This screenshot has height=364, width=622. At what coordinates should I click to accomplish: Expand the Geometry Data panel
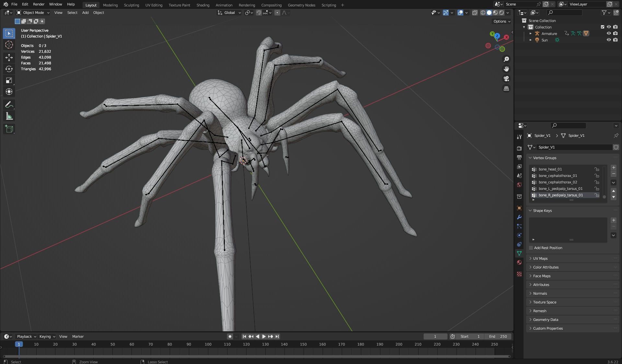point(530,320)
